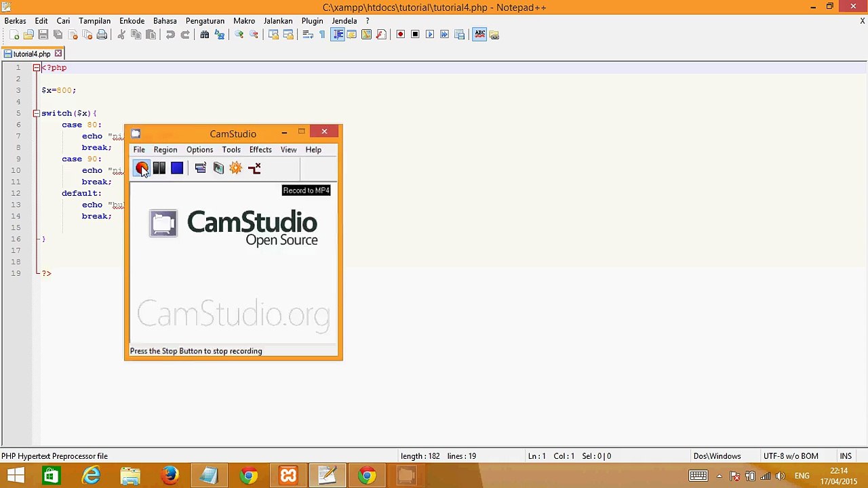868x488 pixels.
Task: Open CamStudio Help menu
Action: coord(313,150)
